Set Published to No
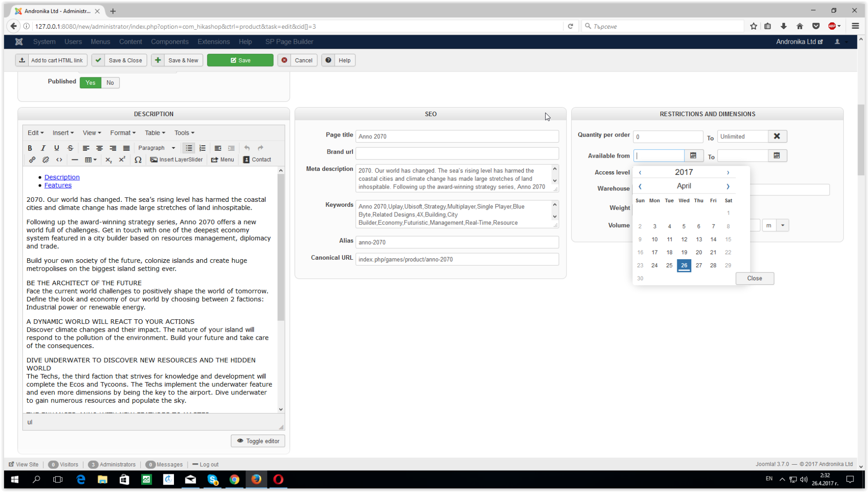This screenshot has height=492, width=868. pos(110,83)
